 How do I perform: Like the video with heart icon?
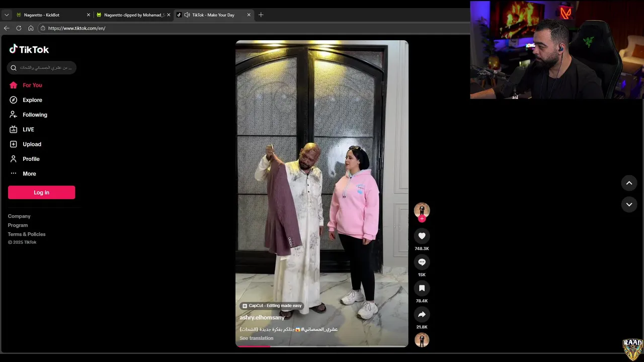[x=422, y=236]
